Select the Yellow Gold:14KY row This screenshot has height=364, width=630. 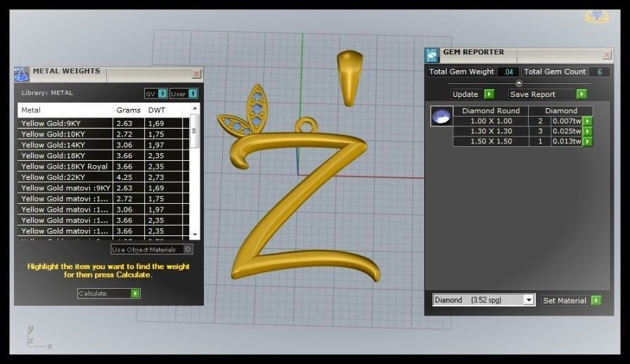click(103, 145)
